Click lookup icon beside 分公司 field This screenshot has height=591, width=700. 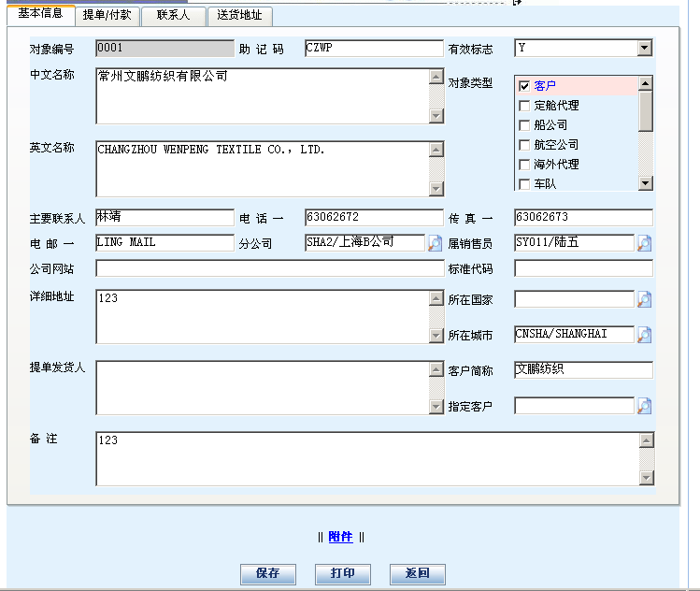pyautogui.click(x=436, y=243)
